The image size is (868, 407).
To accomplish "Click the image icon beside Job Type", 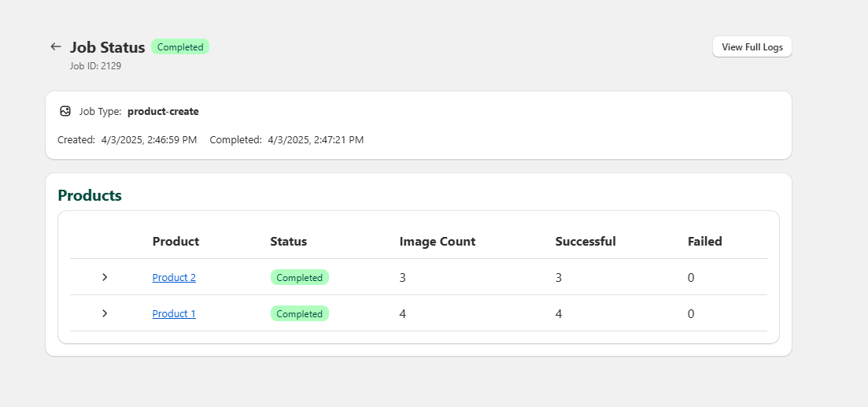I will (x=65, y=111).
